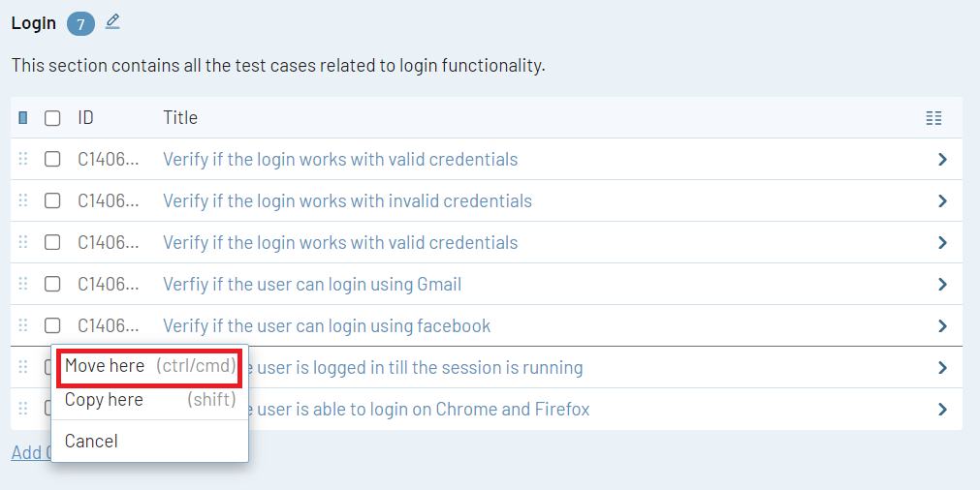Choose Copy here from context menu

(x=149, y=400)
